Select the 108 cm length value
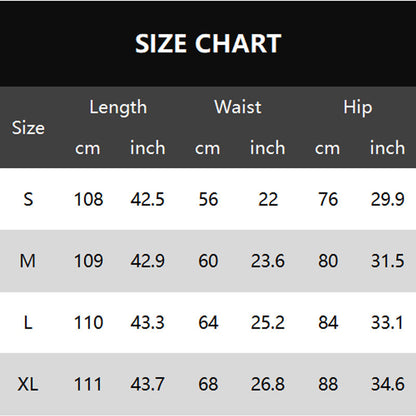The height and width of the screenshot is (416, 416). 89,199
